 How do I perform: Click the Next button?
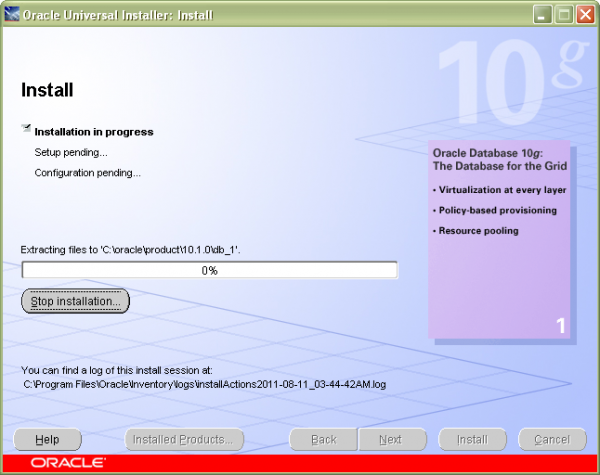coord(392,439)
